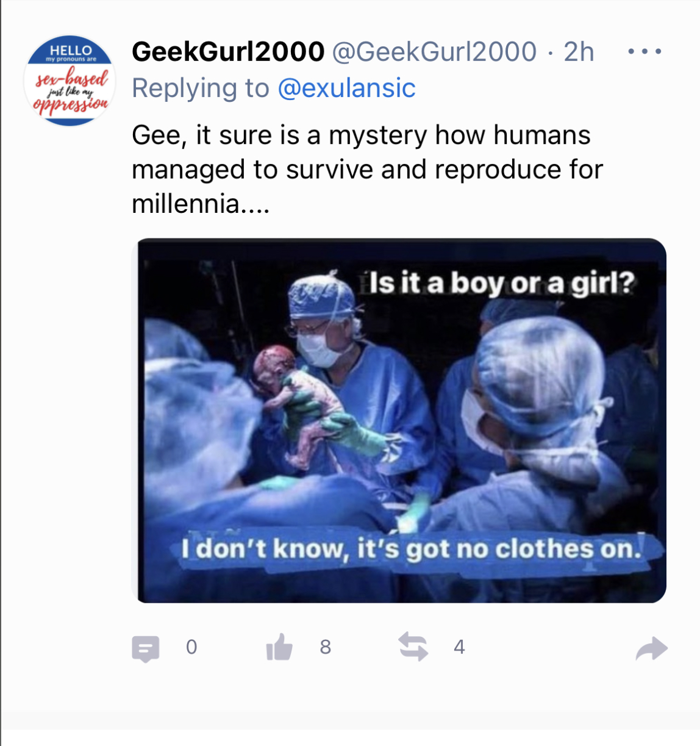The width and height of the screenshot is (700, 746).
Task: Select the post text about millennia
Action: tap(367, 170)
